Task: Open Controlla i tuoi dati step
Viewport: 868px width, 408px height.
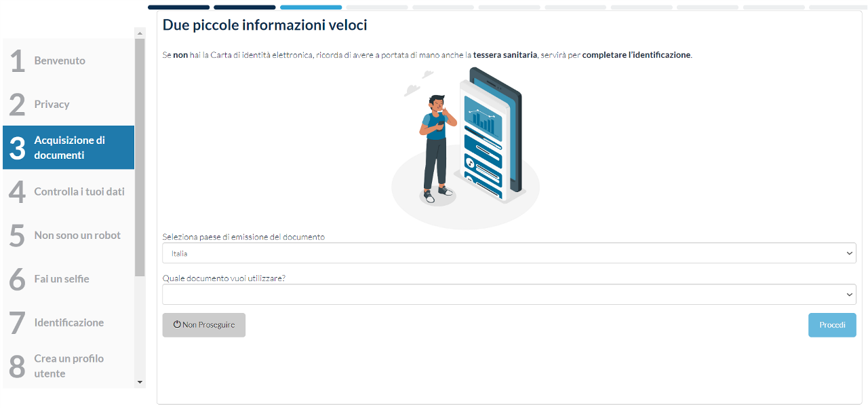Action: 79,191
